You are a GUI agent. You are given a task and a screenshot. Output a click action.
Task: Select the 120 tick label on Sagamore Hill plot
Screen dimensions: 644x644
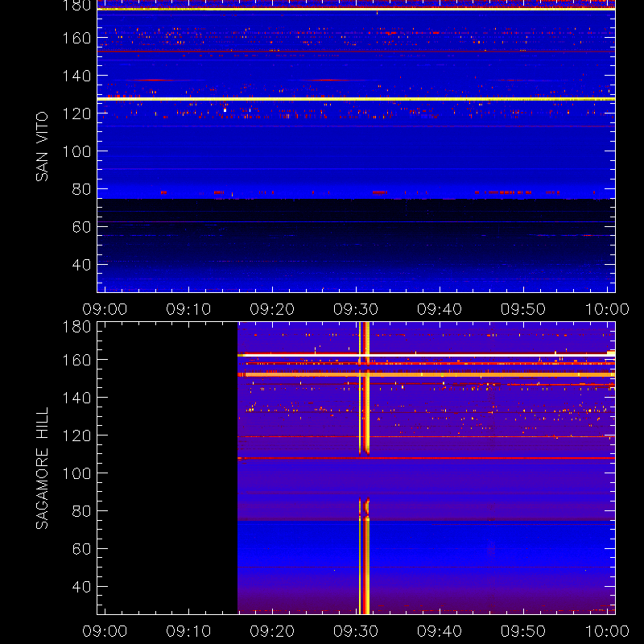tap(76, 436)
